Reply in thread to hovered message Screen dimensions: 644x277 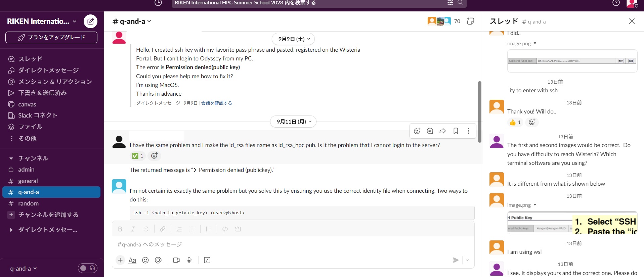click(430, 131)
